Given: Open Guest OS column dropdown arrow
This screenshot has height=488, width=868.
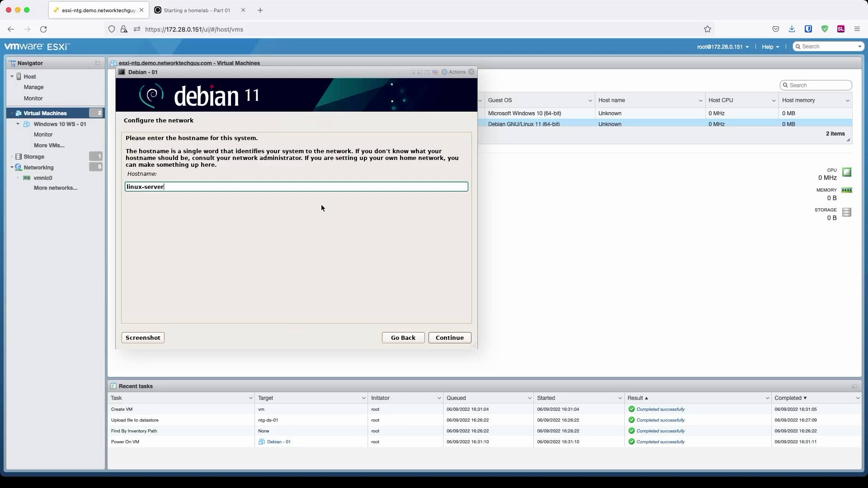Looking at the screenshot, I should (590, 101).
